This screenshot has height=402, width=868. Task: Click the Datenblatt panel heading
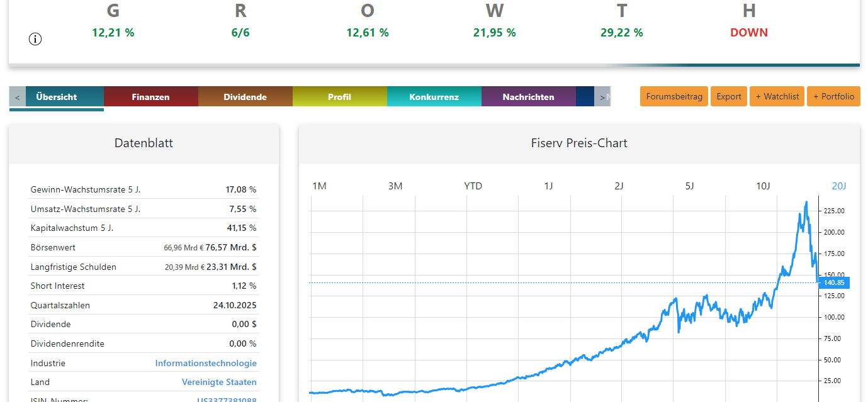[144, 143]
